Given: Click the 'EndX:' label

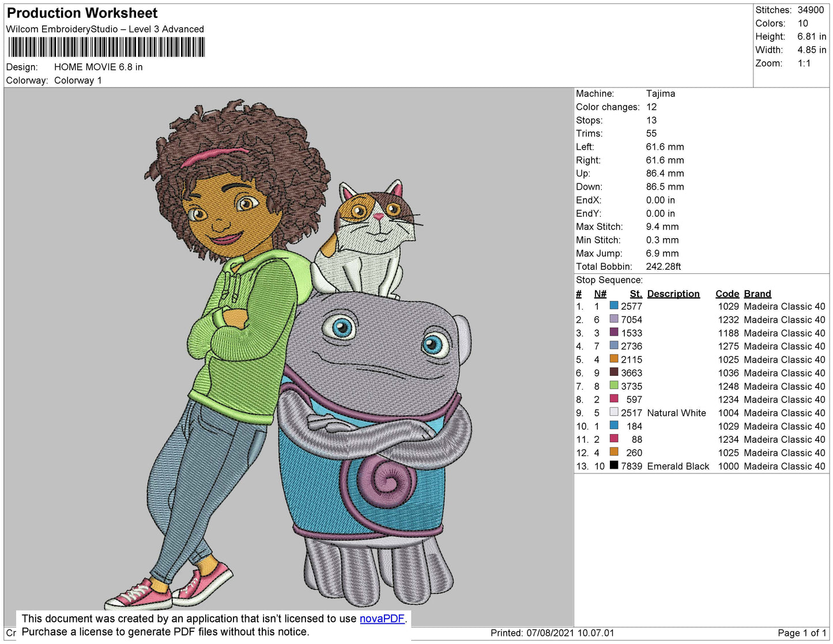Looking at the screenshot, I should point(589,200).
